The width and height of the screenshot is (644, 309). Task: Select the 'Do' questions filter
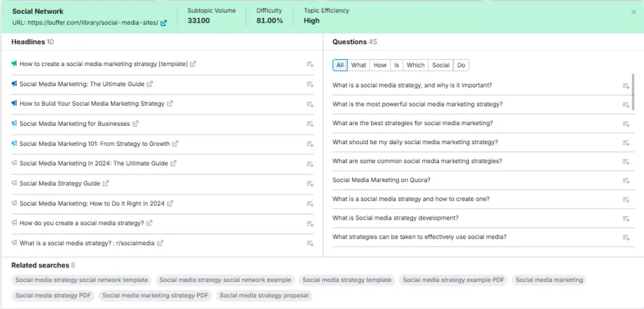tap(461, 65)
